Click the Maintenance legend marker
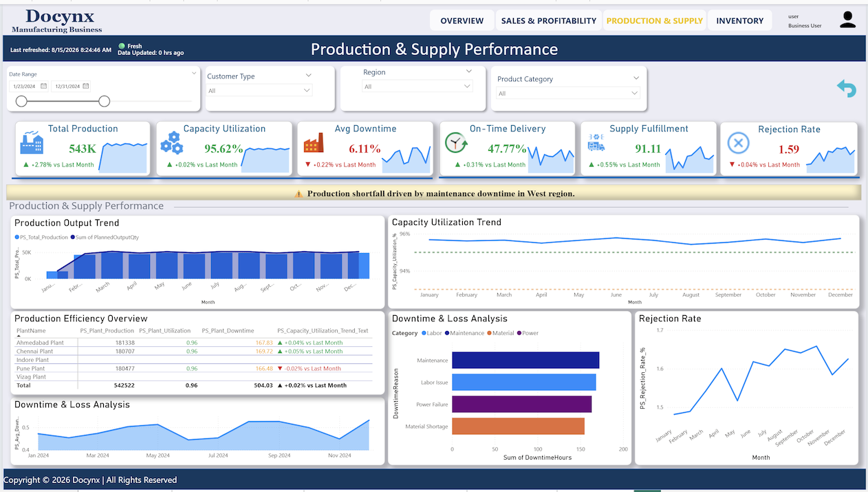Image resolution: width=868 pixels, height=492 pixels. 447,333
